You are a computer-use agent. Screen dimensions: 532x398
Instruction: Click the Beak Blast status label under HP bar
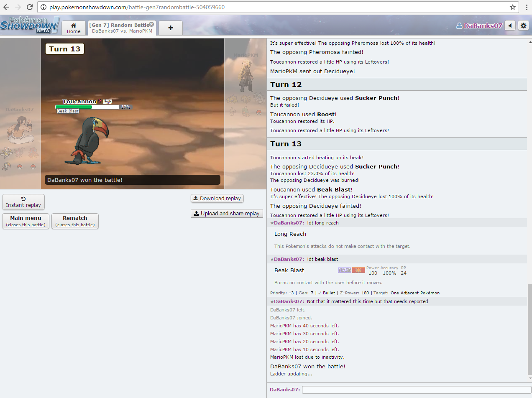[x=68, y=111]
